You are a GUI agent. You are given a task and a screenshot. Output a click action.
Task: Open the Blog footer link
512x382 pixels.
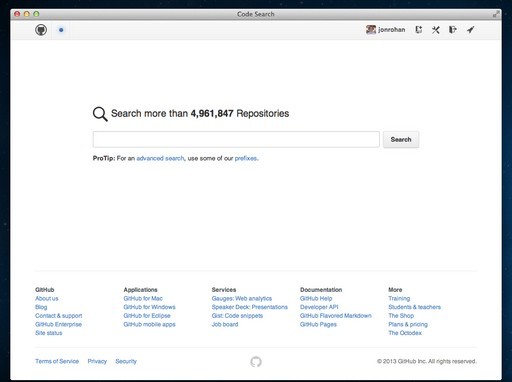click(41, 307)
